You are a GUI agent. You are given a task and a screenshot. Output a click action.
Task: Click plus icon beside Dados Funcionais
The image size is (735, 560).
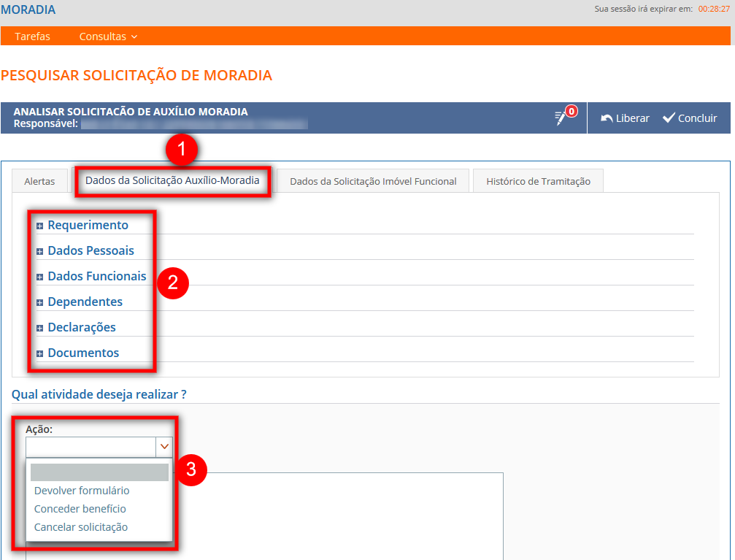[40, 277]
